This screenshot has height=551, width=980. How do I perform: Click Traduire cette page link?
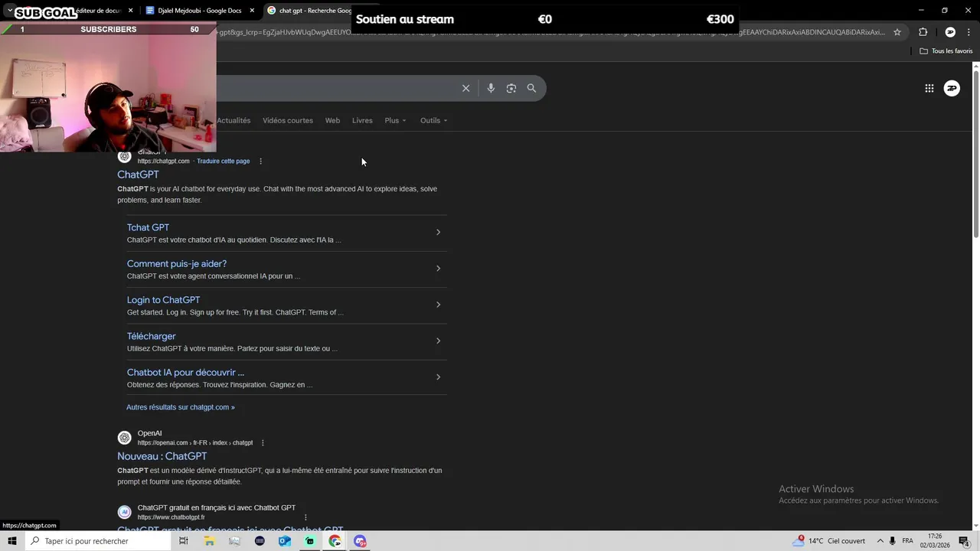(x=223, y=161)
